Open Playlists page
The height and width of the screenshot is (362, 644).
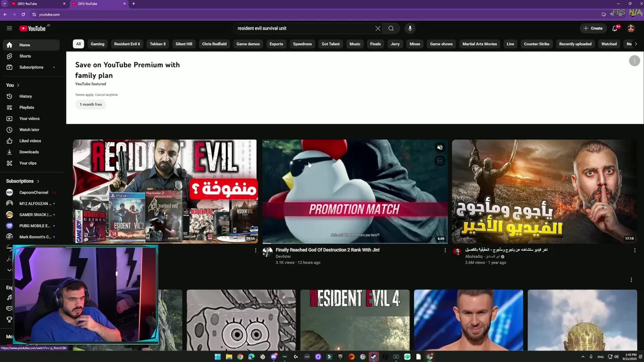pos(32,107)
